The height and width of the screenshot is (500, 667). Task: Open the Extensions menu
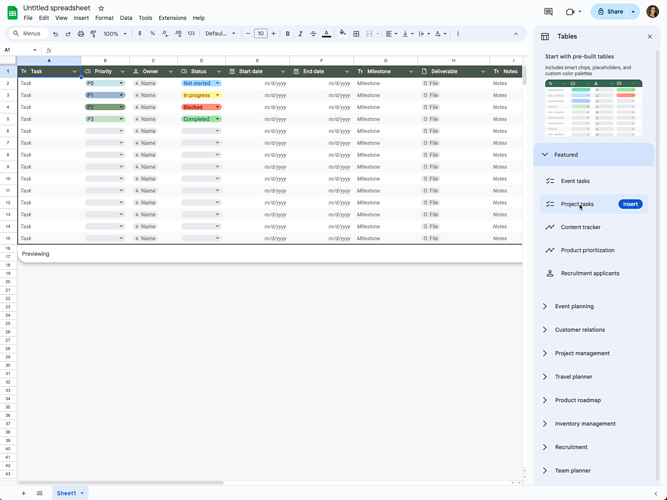tap(172, 18)
